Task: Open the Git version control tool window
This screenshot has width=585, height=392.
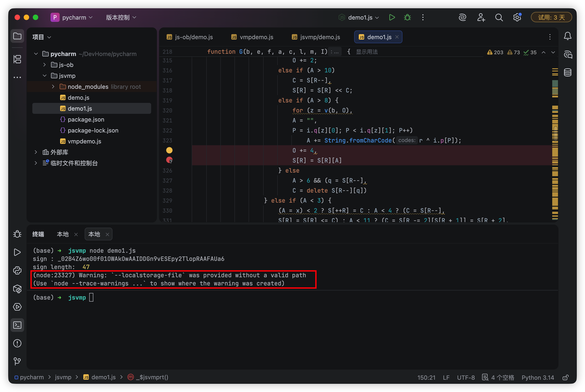Action: [17, 361]
